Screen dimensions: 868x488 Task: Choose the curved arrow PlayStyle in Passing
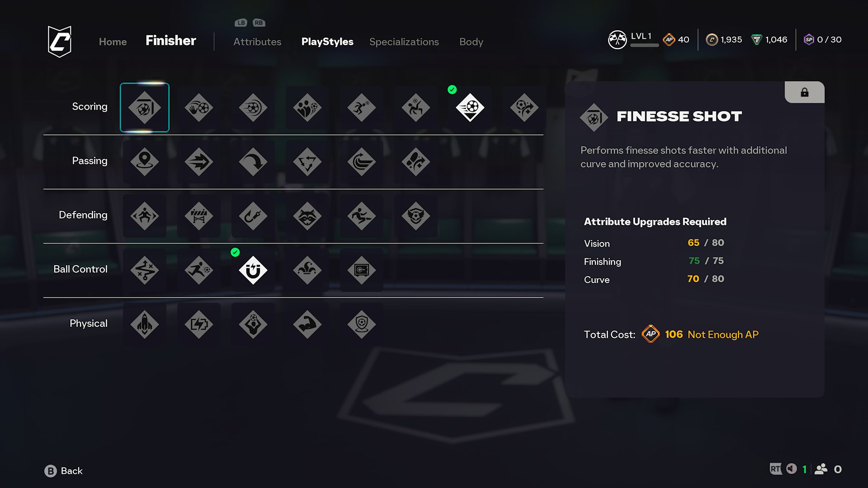253,162
